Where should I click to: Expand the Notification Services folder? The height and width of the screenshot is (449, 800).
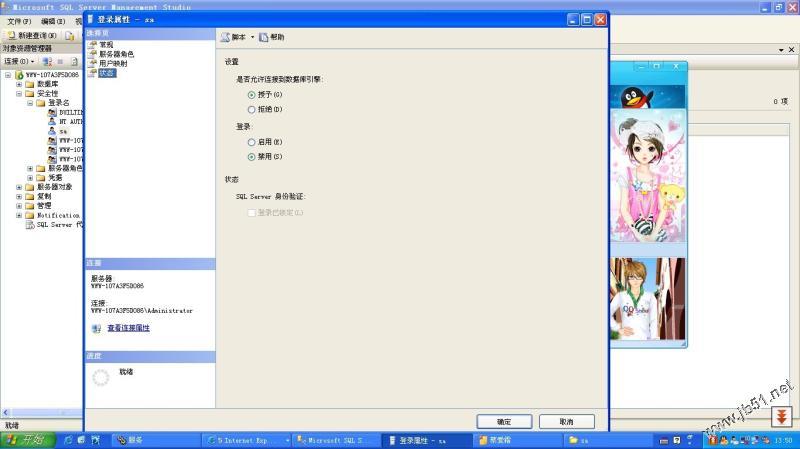click(19, 215)
